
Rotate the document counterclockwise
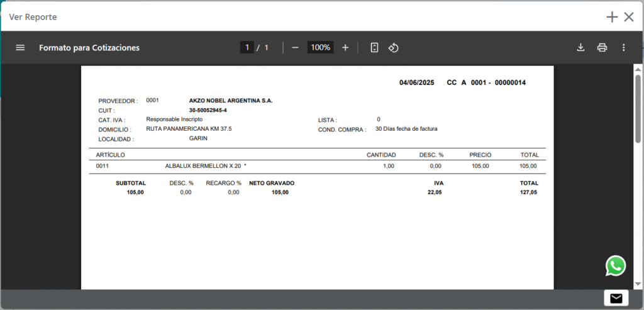pyautogui.click(x=394, y=48)
